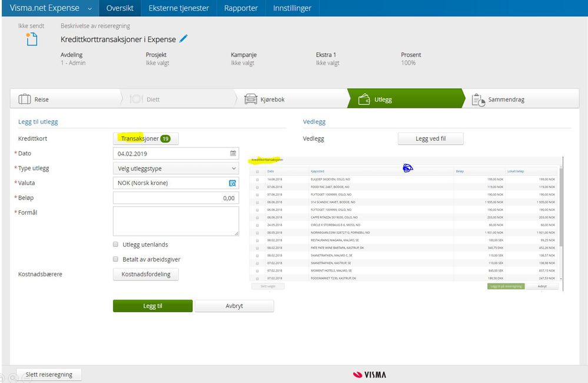This screenshot has height=383, width=588.
Task: Sort by the Kjøpssted column header
Action: 317,171
